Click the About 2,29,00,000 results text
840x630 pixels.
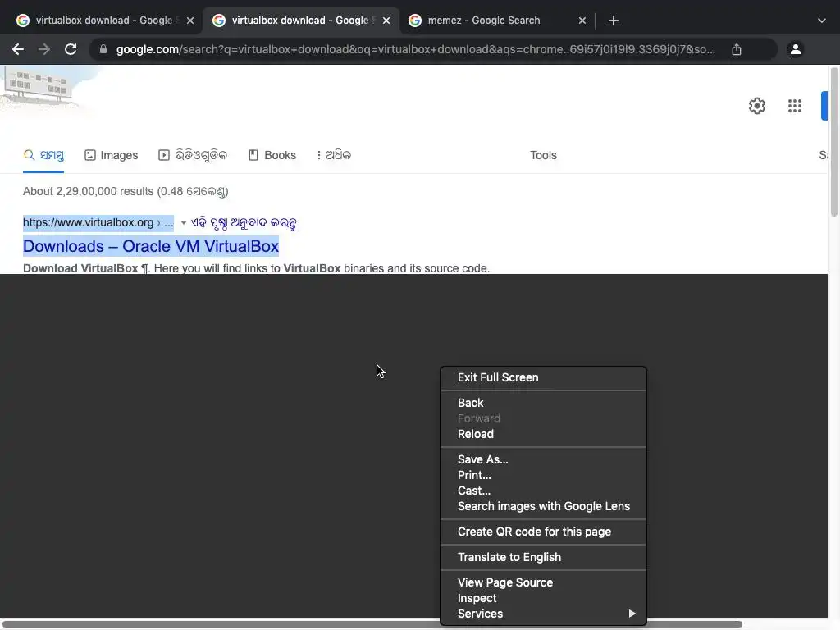coord(126,191)
